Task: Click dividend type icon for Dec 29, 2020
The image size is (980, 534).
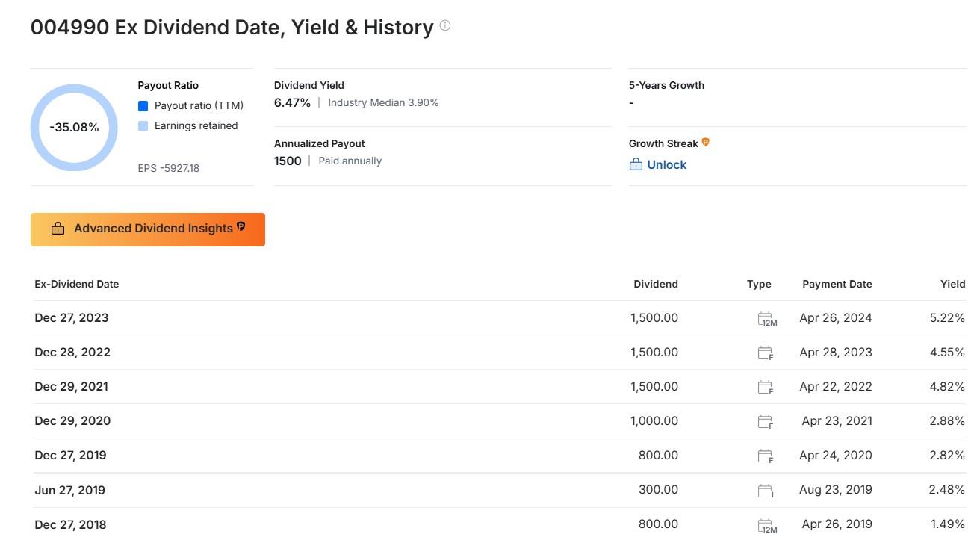Action: point(765,422)
